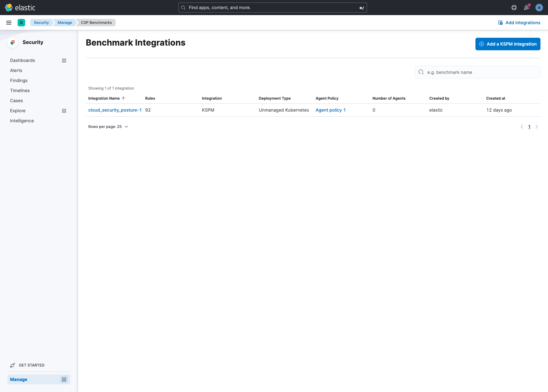
Task: Click the Get Started rocket icon
Action: [x=12, y=365]
